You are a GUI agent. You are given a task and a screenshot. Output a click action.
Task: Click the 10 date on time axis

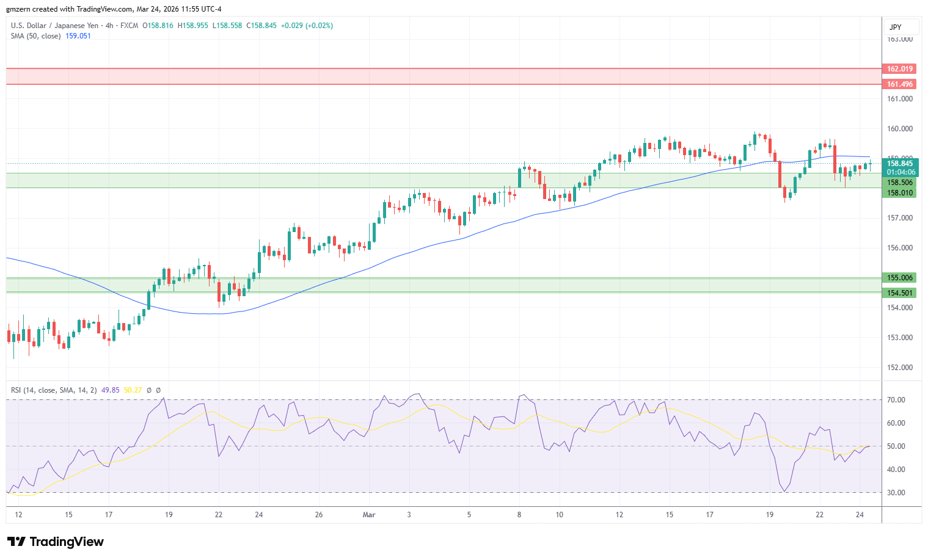[560, 515]
